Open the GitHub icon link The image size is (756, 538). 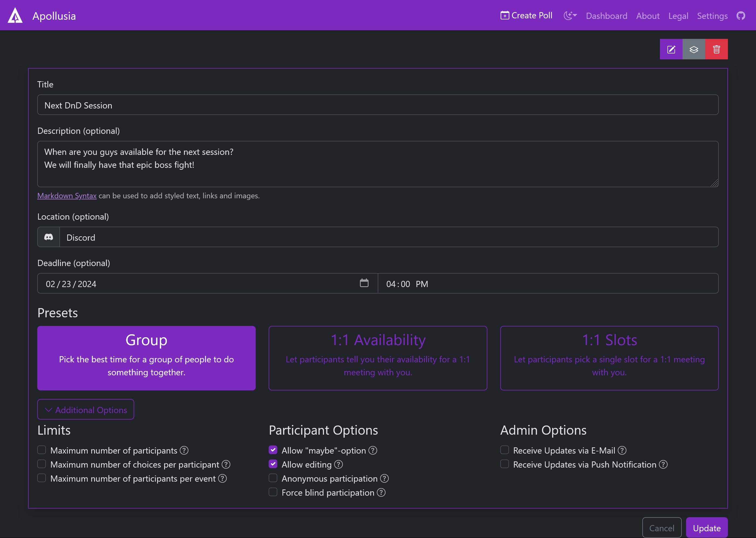[741, 16]
